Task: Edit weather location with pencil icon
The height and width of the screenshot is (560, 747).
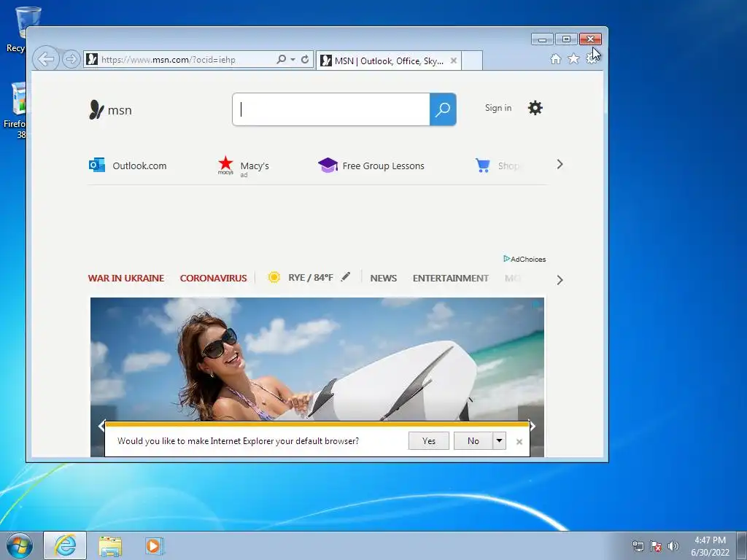Action: coord(346,276)
